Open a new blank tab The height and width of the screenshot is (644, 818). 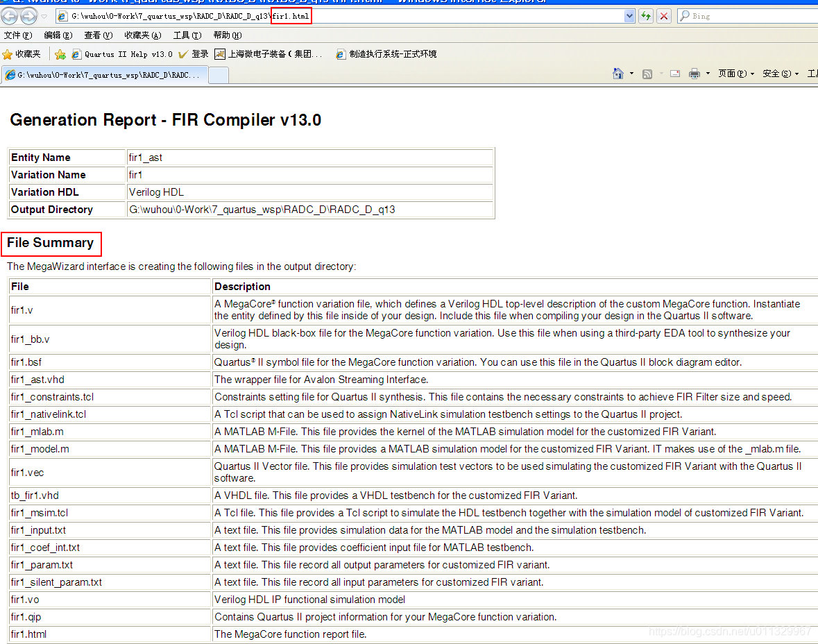coord(219,75)
